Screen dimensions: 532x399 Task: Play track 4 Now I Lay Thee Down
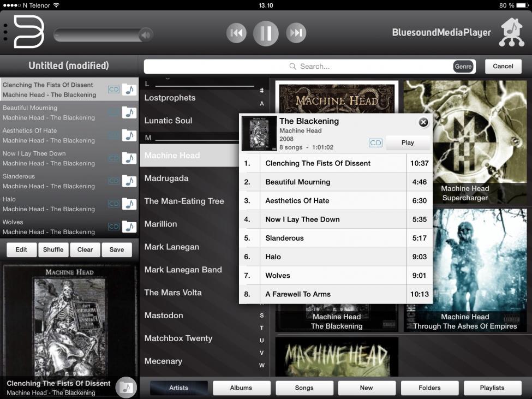pyautogui.click(x=336, y=219)
